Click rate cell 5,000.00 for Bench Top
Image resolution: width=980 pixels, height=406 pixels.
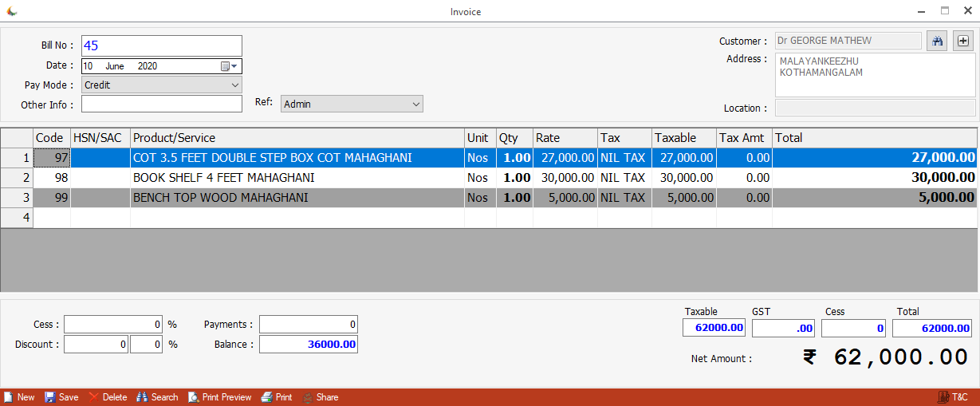click(565, 198)
